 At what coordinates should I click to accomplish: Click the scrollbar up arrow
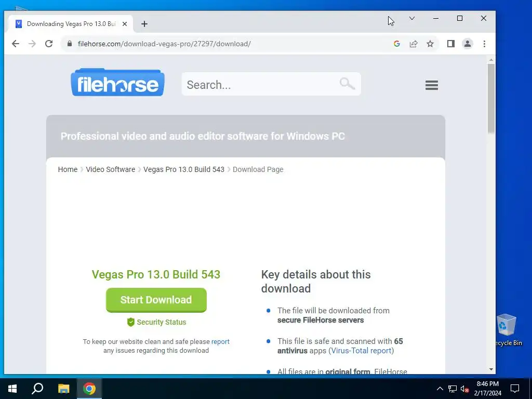[x=491, y=60]
